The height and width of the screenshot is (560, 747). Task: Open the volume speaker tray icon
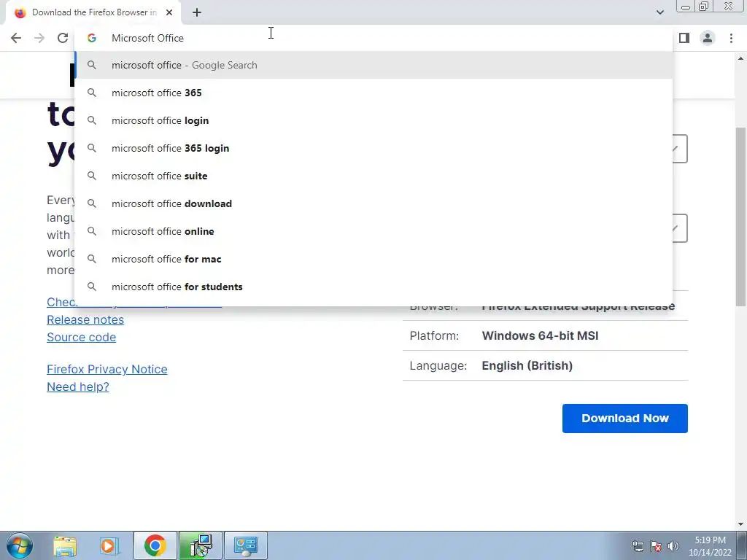point(673,546)
